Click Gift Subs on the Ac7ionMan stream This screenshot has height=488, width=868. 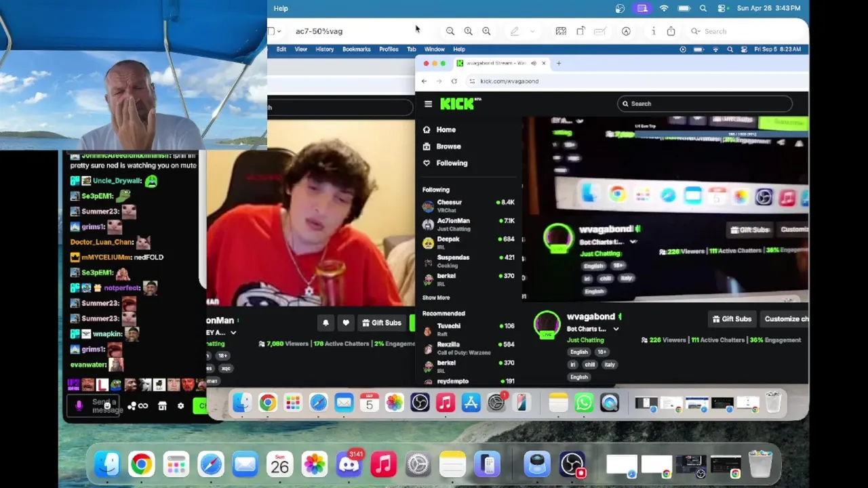pos(381,323)
